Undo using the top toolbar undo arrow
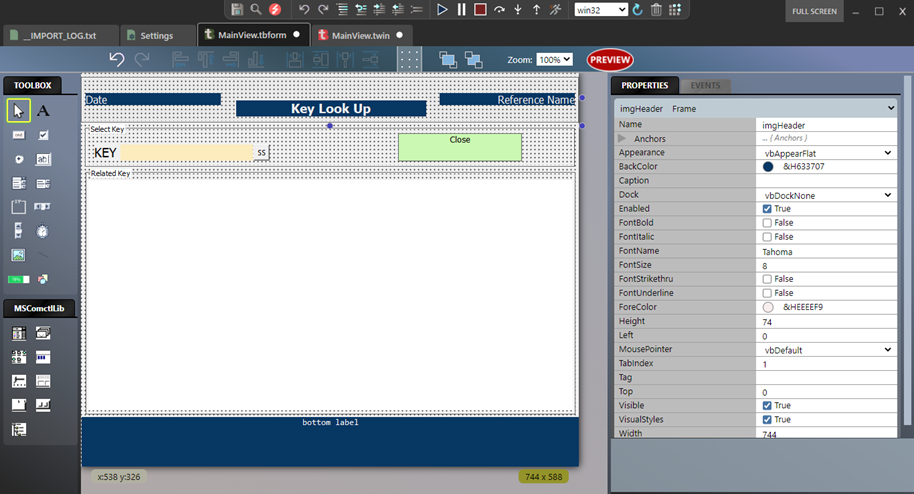This screenshot has width=914, height=494. pos(304,9)
